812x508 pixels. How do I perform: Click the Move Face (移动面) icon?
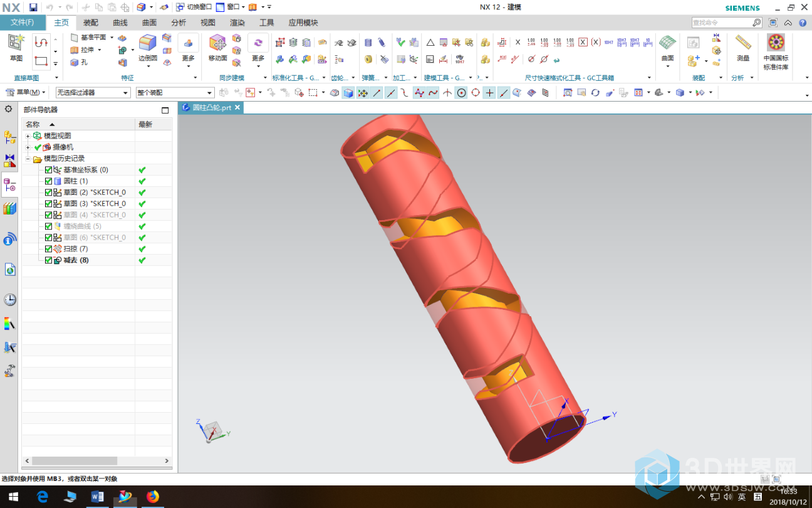pos(217,43)
